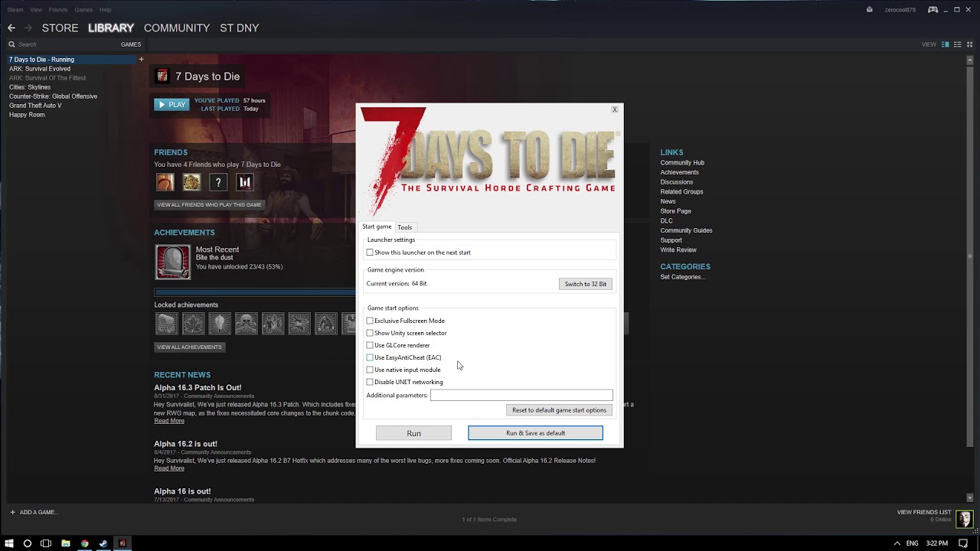980x551 pixels.
Task: Click View All Achievements button
Action: pyautogui.click(x=189, y=347)
